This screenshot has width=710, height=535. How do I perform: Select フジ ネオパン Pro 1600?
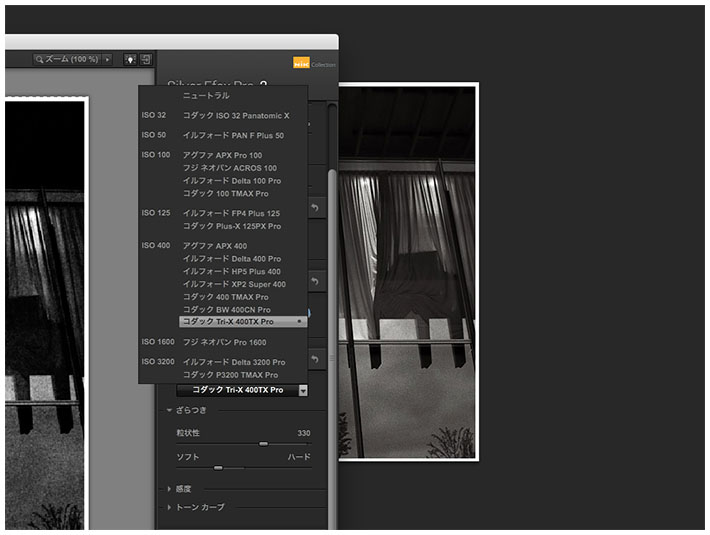[x=224, y=342]
